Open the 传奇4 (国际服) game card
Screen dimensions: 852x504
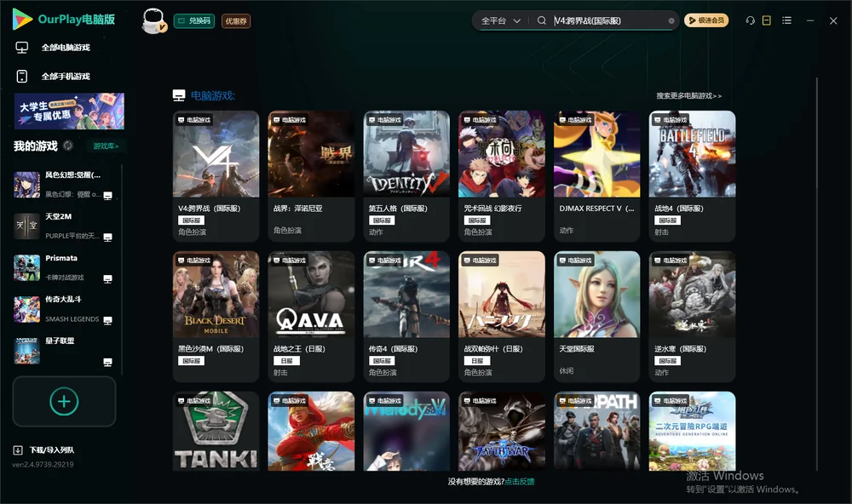click(406, 317)
